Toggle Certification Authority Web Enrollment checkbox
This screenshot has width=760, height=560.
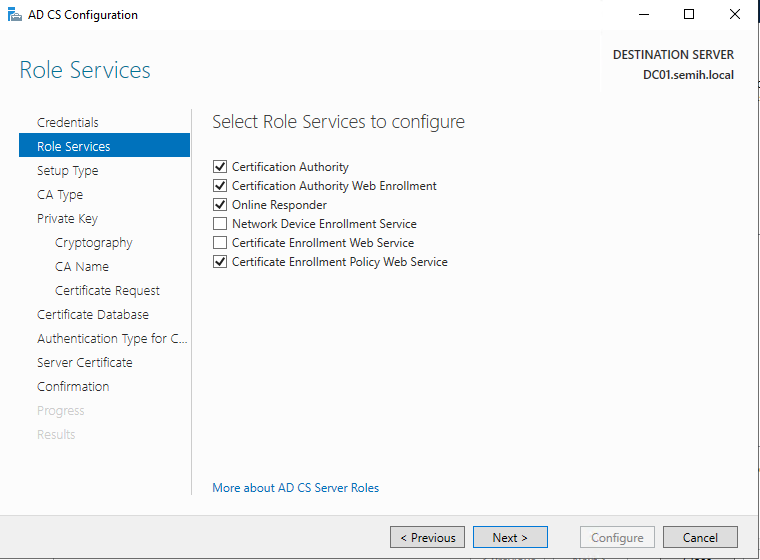point(220,186)
